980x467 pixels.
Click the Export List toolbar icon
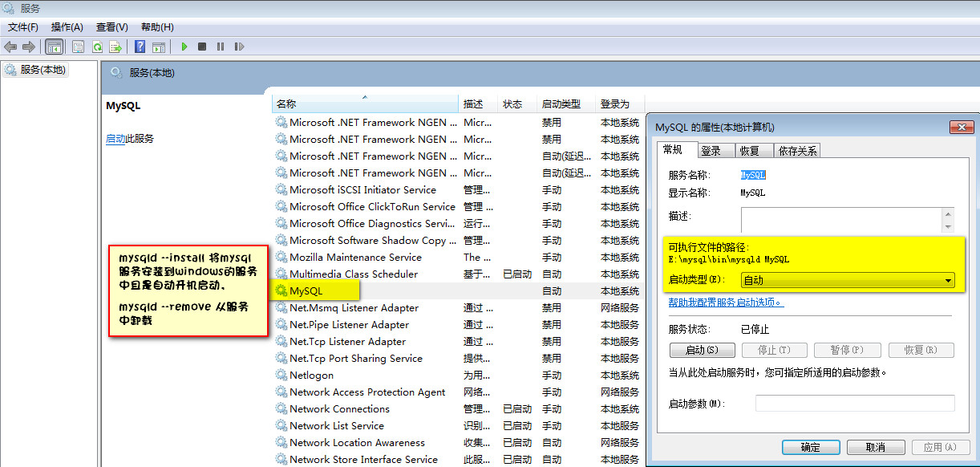[x=115, y=47]
